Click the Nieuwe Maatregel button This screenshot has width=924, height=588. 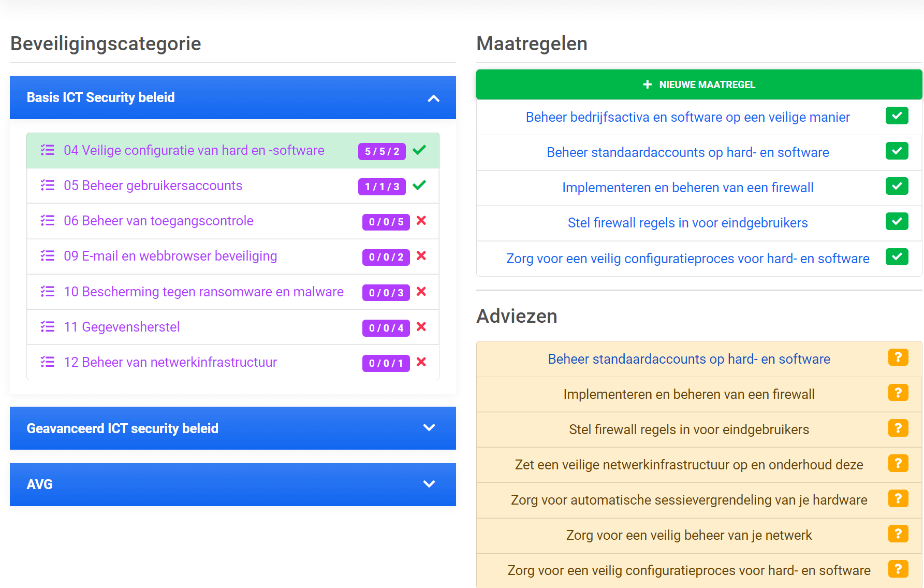699,84
